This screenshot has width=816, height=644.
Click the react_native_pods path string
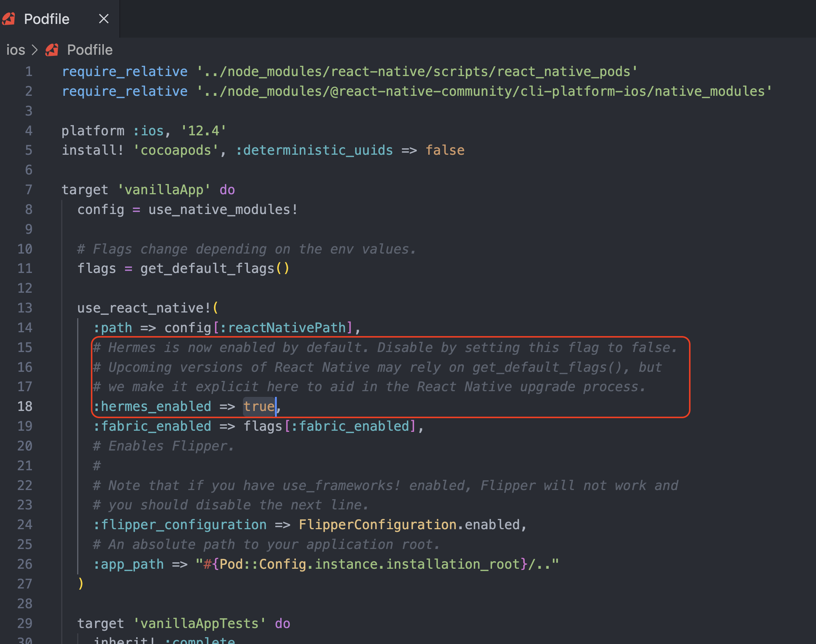[417, 71]
